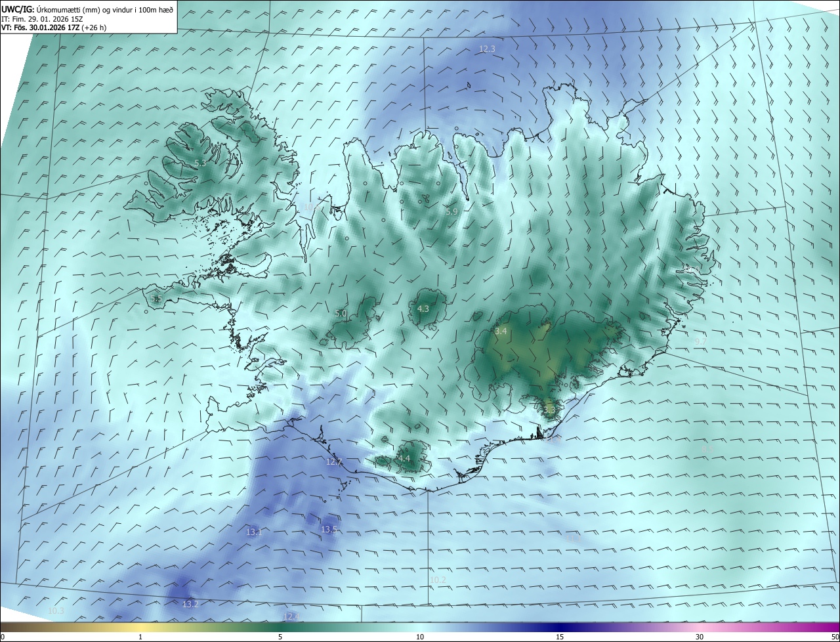Click the 1 tick label on the color scale
This screenshot has height=642, width=840.
pyautogui.click(x=140, y=637)
